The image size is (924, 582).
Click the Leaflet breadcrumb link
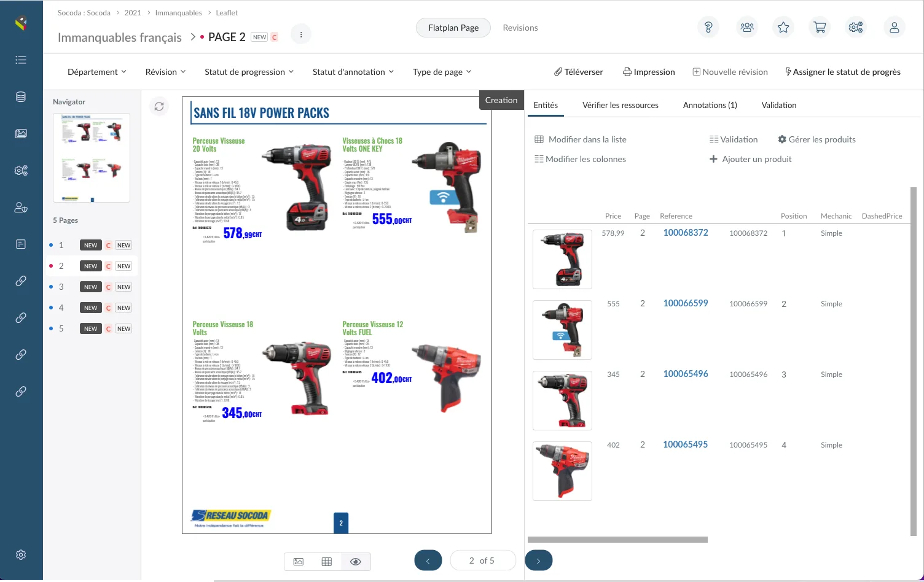[x=227, y=13]
